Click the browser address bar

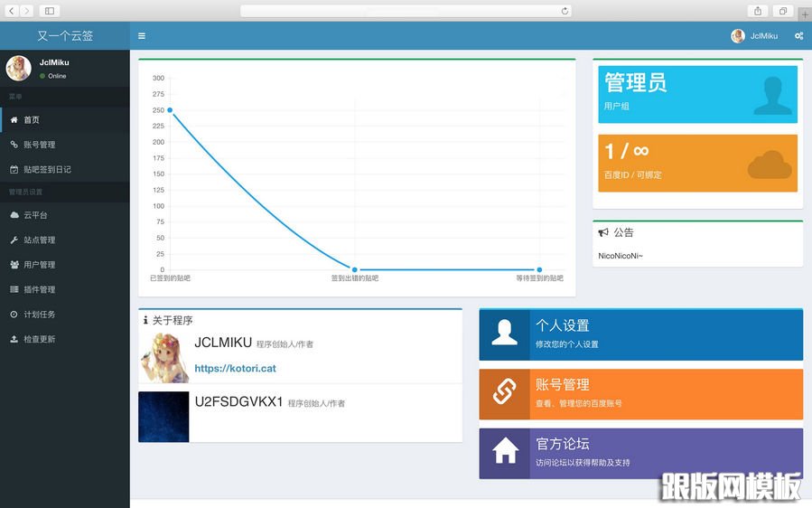tap(406, 11)
